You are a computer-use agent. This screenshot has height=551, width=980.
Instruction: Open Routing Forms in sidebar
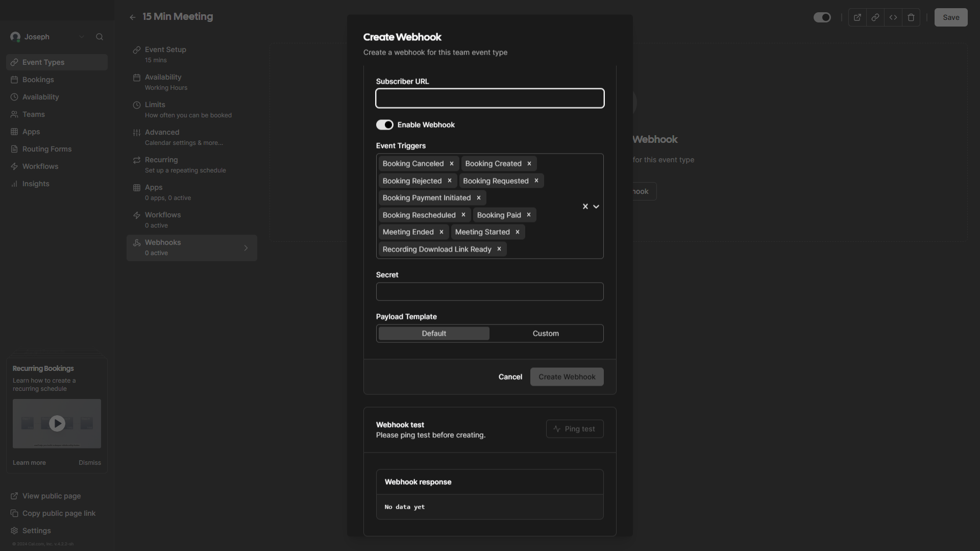[x=57, y=149]
